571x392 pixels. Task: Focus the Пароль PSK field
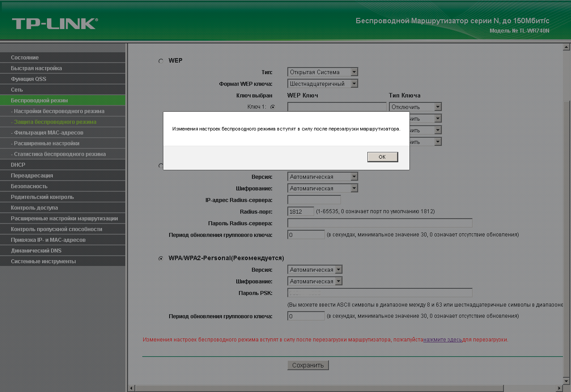[380, 293]
